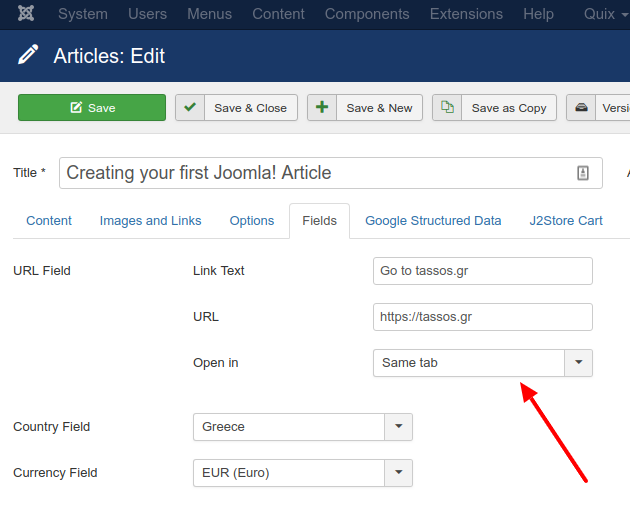Viewport: 630px width, 510px height.
Task: Switch to Google Structured Data tab
Action: click(433, 221)
